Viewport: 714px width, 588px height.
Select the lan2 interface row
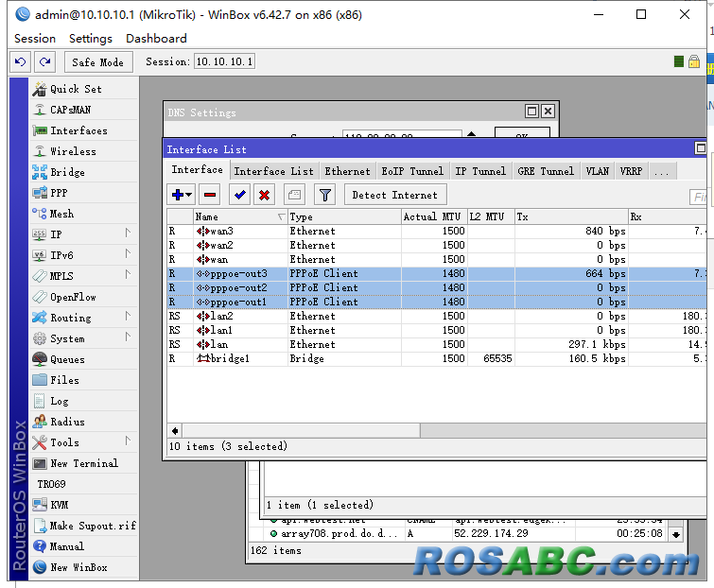[437, 316]
